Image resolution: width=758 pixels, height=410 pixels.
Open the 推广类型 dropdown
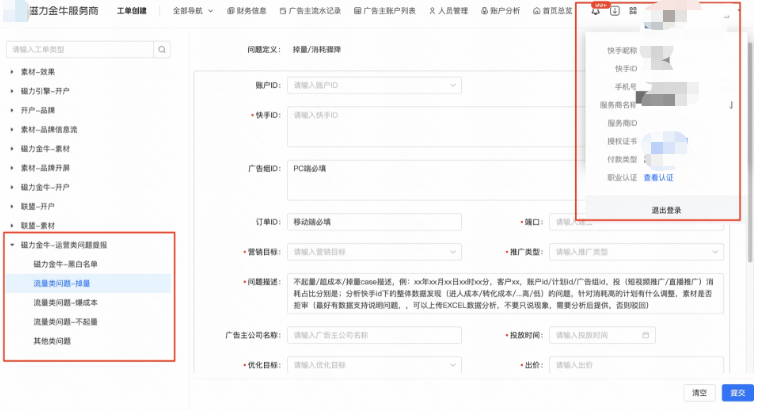click(x=636, y=252)
